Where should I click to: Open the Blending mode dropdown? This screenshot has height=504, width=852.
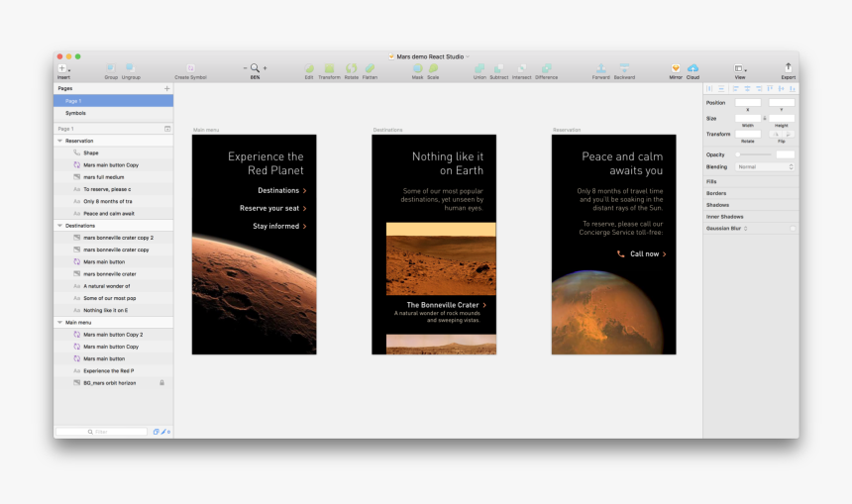point(765,166)
